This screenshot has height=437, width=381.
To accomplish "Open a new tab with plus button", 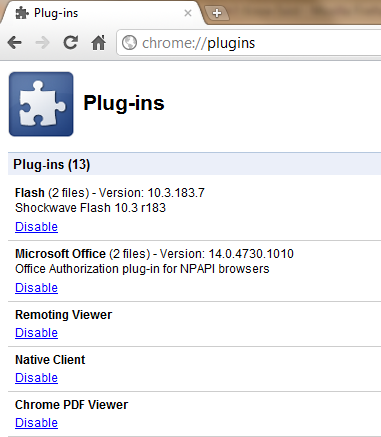I will click(217, 13).
